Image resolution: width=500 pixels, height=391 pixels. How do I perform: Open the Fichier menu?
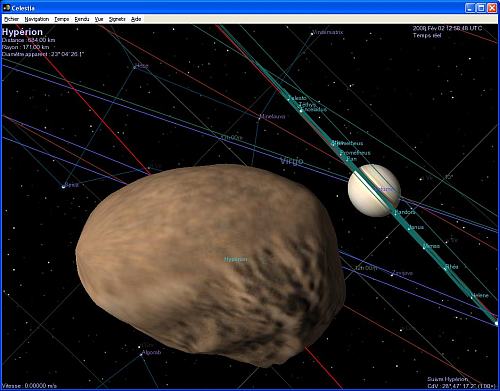[11, 19]
